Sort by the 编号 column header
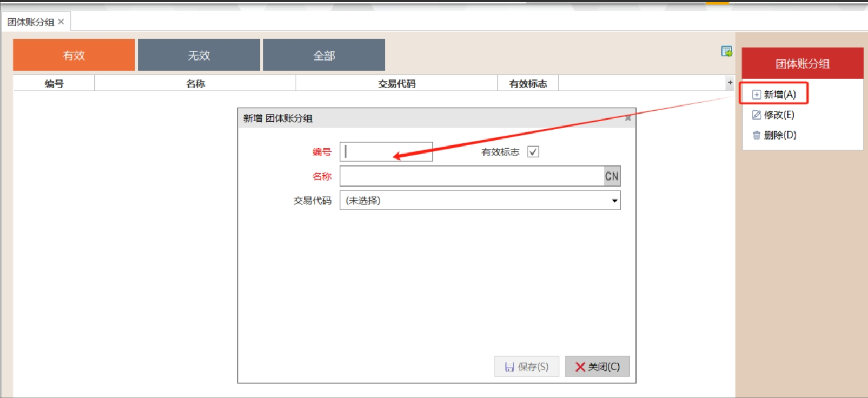The height and width of the screenshot is (398, 868). click(54, 83)
